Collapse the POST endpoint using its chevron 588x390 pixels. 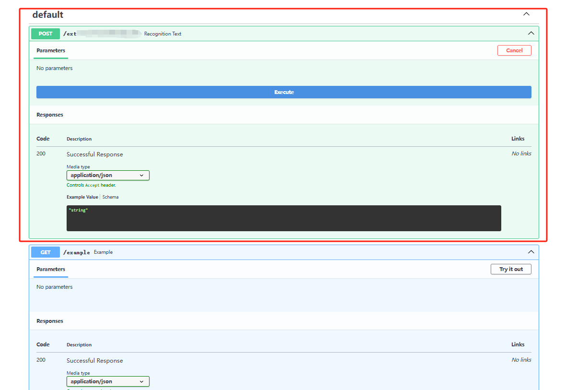pos(530,34)
